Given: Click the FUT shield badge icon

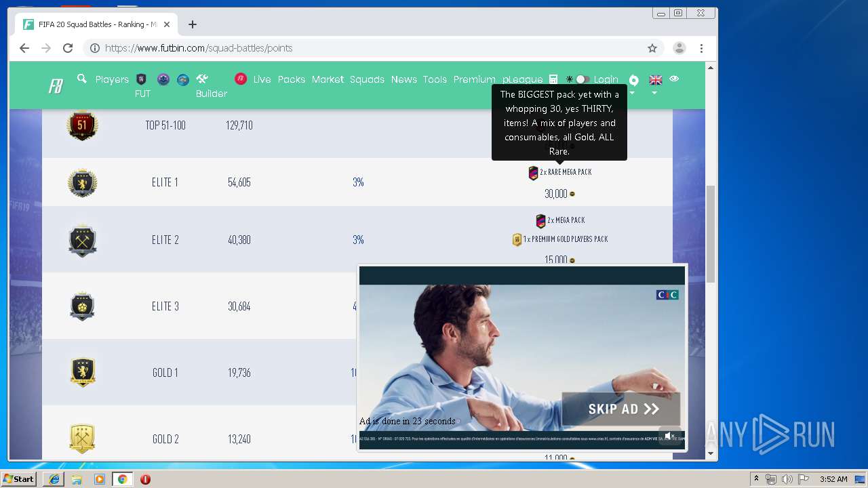Looking at the screenshot, I should (141, 79).
